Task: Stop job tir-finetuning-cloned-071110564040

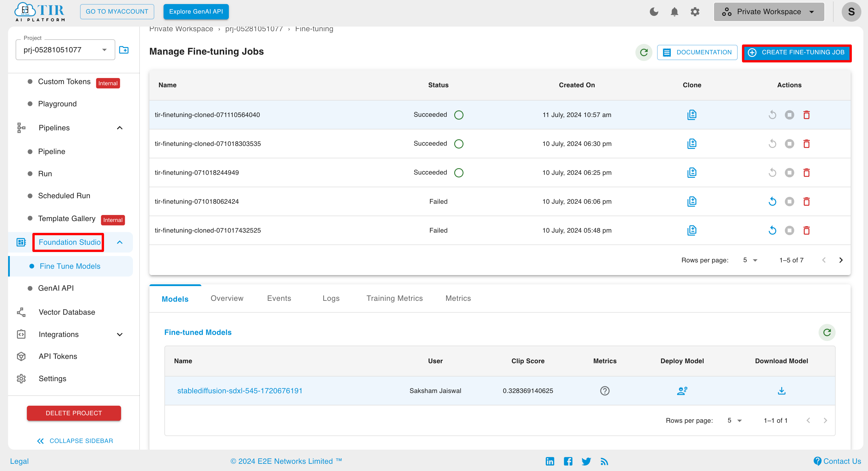Action: (789, 115)
